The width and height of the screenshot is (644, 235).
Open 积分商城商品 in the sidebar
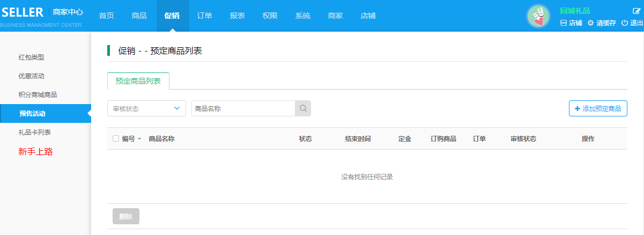[x=38, y=94]
